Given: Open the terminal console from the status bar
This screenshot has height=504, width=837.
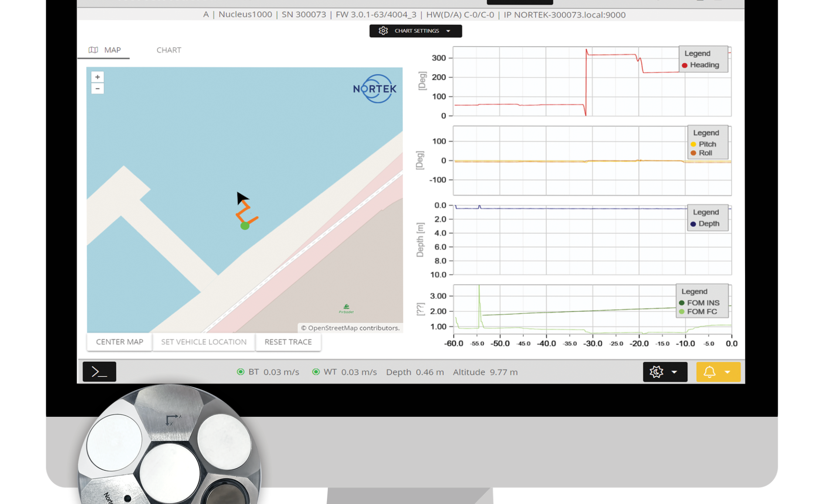Looking at the screenshot, I should point(99,371).
